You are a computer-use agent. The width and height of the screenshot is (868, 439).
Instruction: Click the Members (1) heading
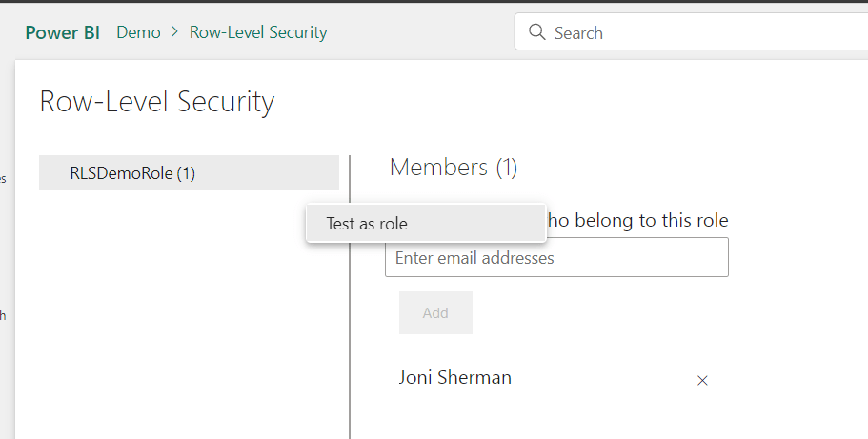(x=454, y=168)
